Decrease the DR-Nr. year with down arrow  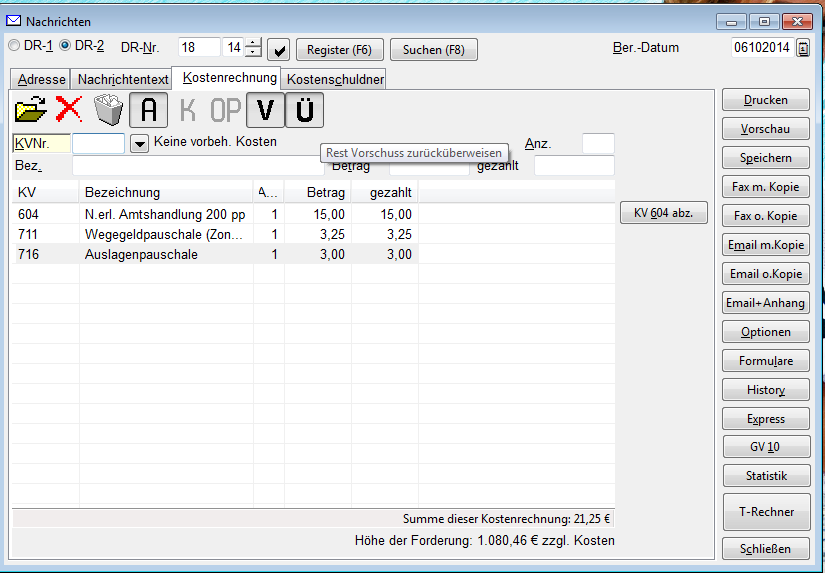pos(254,53)
